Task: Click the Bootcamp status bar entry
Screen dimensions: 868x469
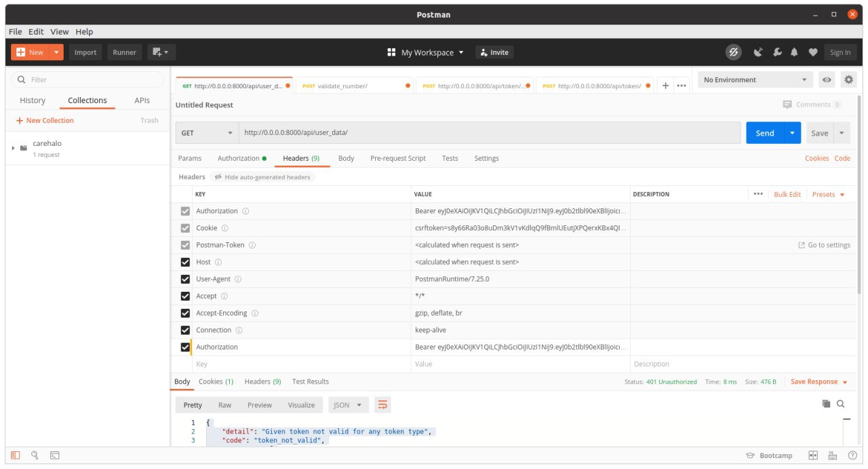Action: (x=769, y=455)
